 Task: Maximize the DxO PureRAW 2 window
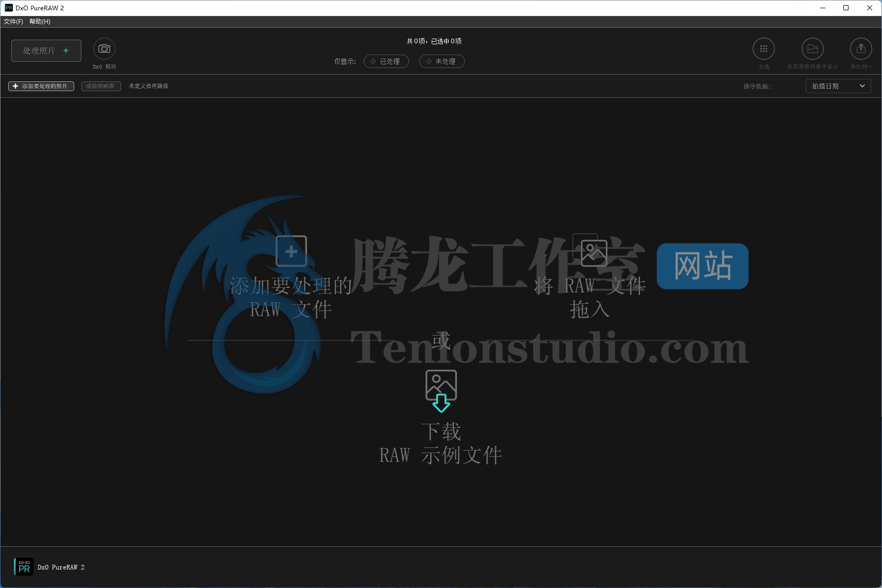click(x=846, y=8)
